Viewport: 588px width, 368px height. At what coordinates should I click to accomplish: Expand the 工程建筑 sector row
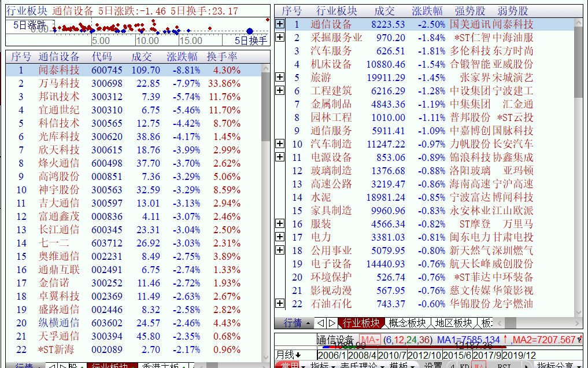tap(280, 90)
